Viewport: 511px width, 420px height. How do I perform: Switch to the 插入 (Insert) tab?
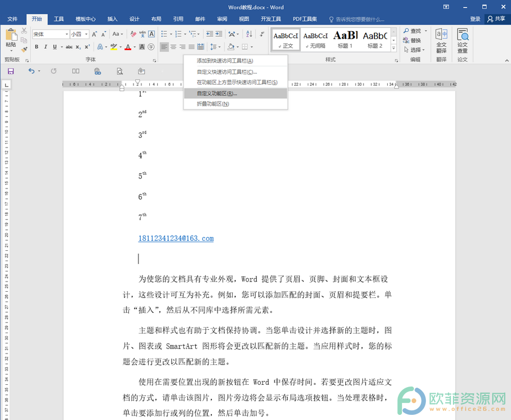point(112,19)
